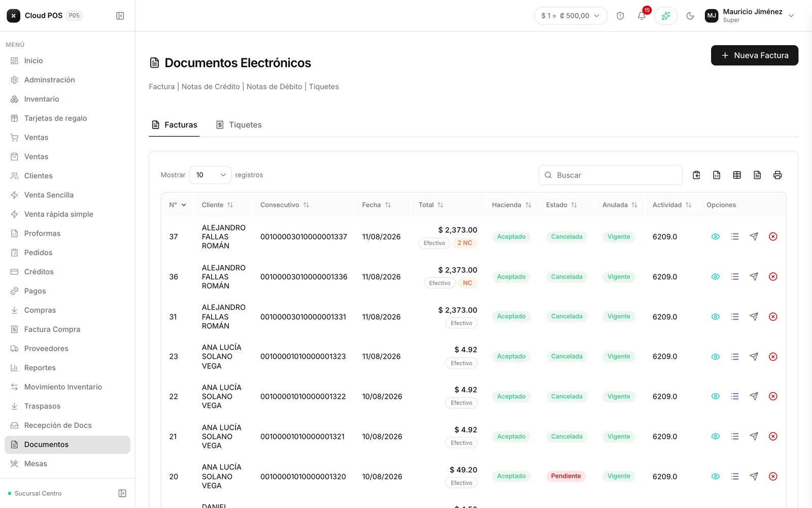The image size is (812, 508).
Task: Click the document text export icon
Action: [x=757, y=175]
